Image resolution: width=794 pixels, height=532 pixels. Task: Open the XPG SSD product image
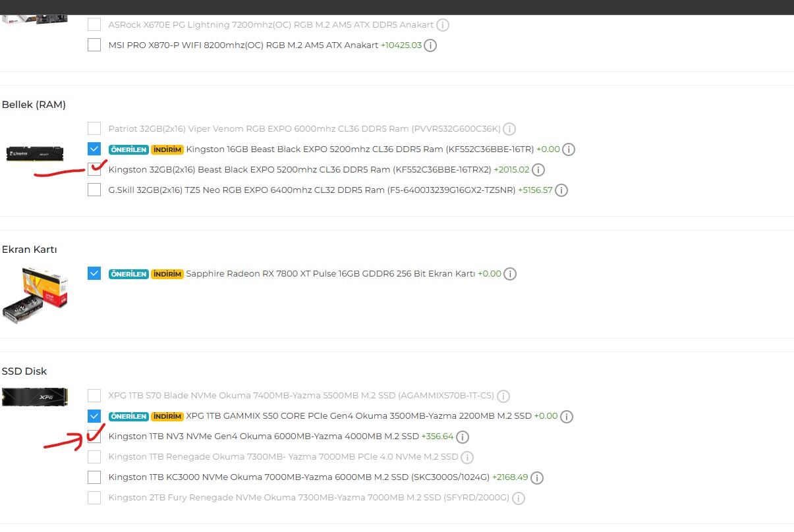[34, 397]
